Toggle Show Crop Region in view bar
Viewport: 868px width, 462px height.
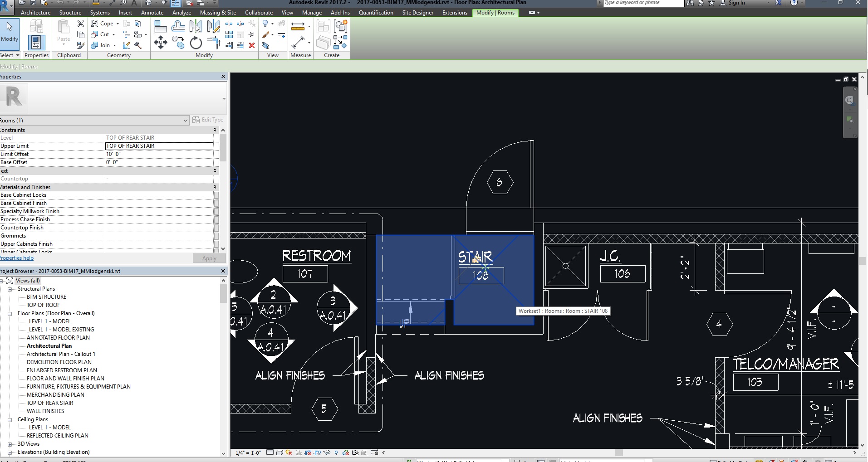317,452
